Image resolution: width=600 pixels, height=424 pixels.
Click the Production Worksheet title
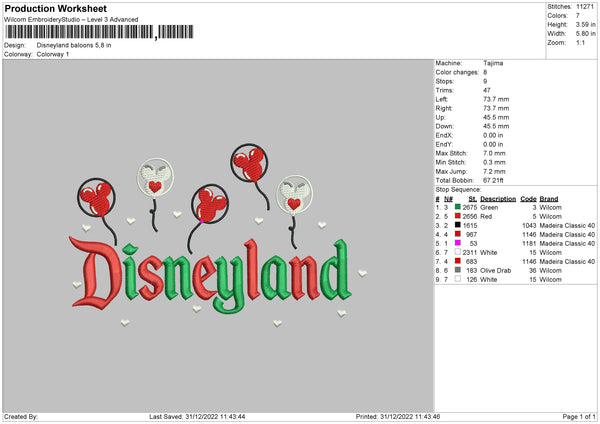(x=56, y=8)
